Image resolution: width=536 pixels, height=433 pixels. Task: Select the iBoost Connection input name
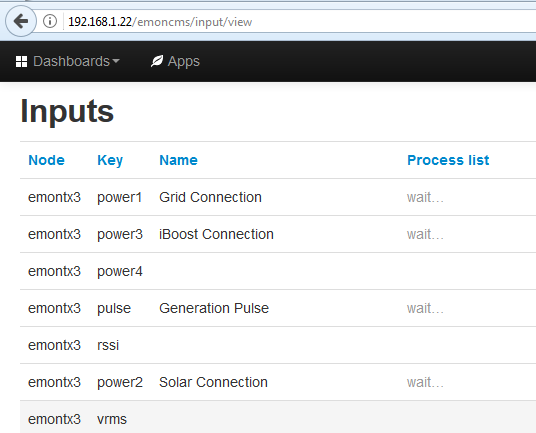[x=216, y=234]
